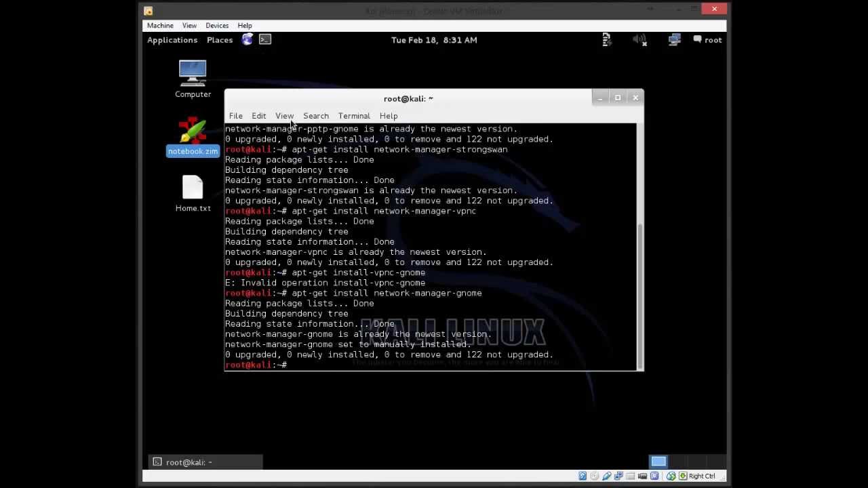This screenshot has width=868, height=488.
Task: Select the Home.txt file icon
Action: coord(193,194)
